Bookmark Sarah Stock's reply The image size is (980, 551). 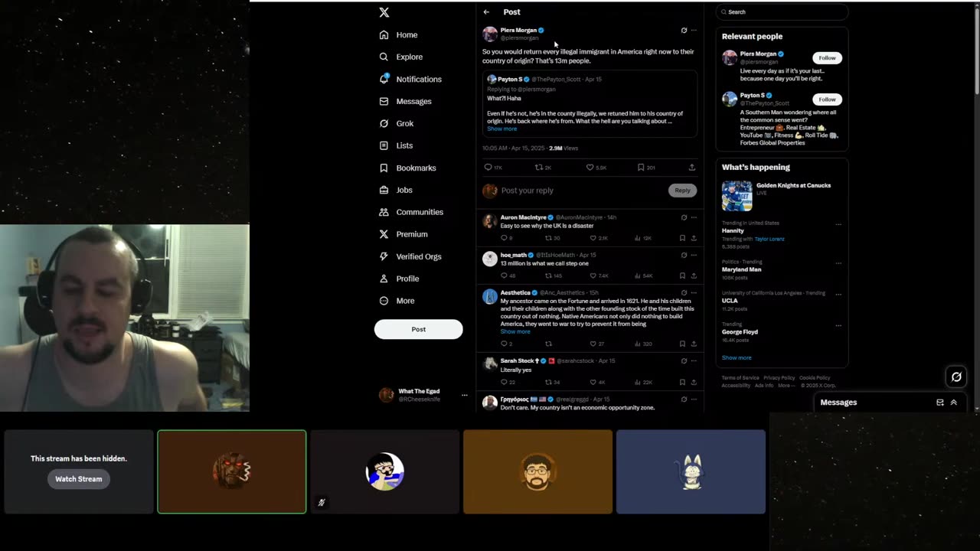(x=682, y=382)
